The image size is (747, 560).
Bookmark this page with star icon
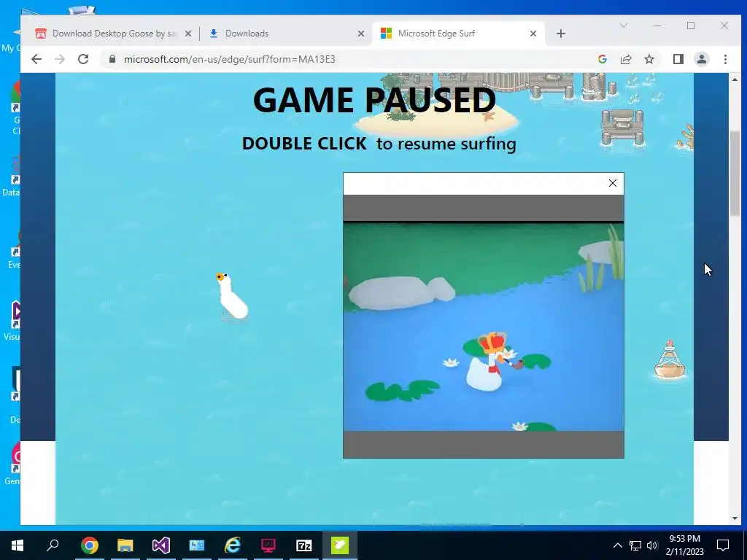[649, 59]
